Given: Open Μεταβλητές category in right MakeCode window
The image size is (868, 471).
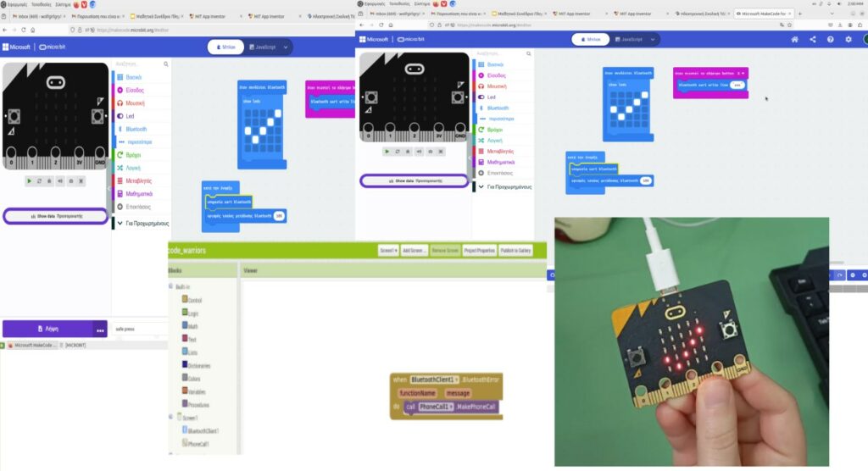Looking at the screenshot, I should coord(503,151).
